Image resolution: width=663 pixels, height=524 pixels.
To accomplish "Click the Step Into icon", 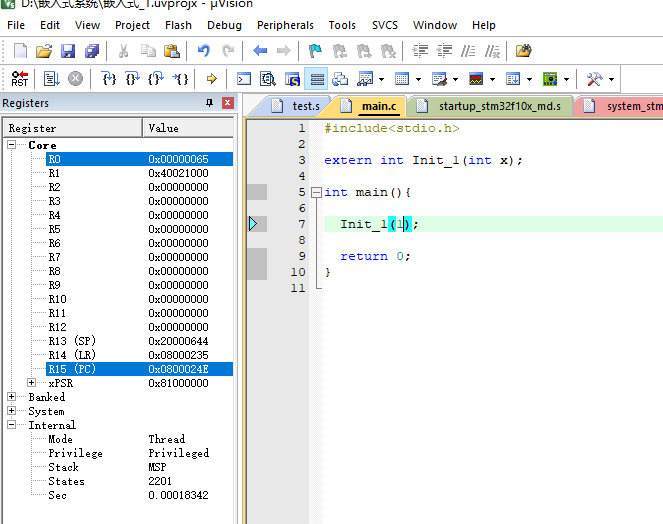I will coord(110,78).
